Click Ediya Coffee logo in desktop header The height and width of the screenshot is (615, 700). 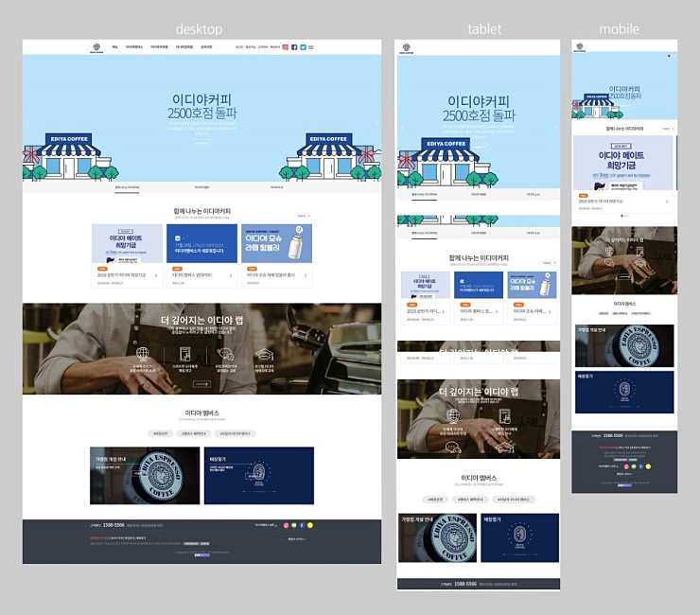pos(96,48)
